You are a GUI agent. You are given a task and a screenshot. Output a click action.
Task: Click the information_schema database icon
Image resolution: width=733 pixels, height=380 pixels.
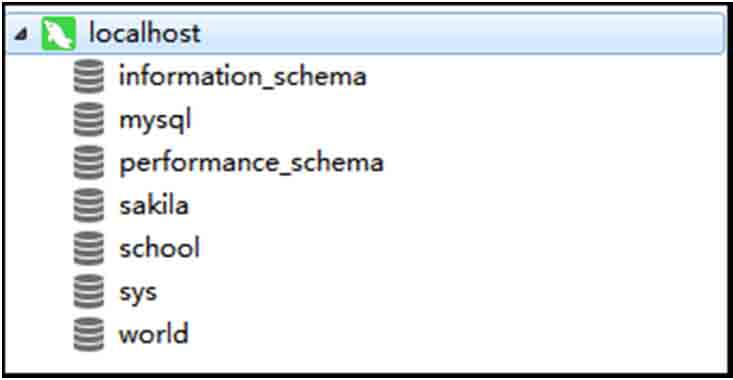[x=89, y=76]
